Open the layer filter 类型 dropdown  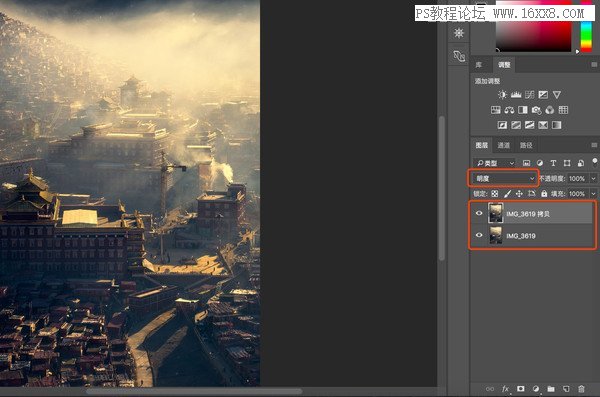pos(495,163)
